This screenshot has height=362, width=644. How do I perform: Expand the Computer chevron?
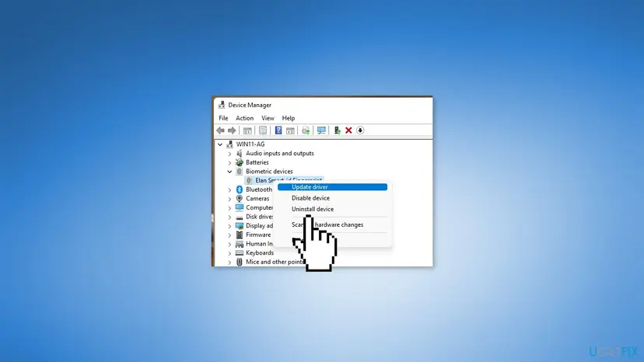coord(230,207)
